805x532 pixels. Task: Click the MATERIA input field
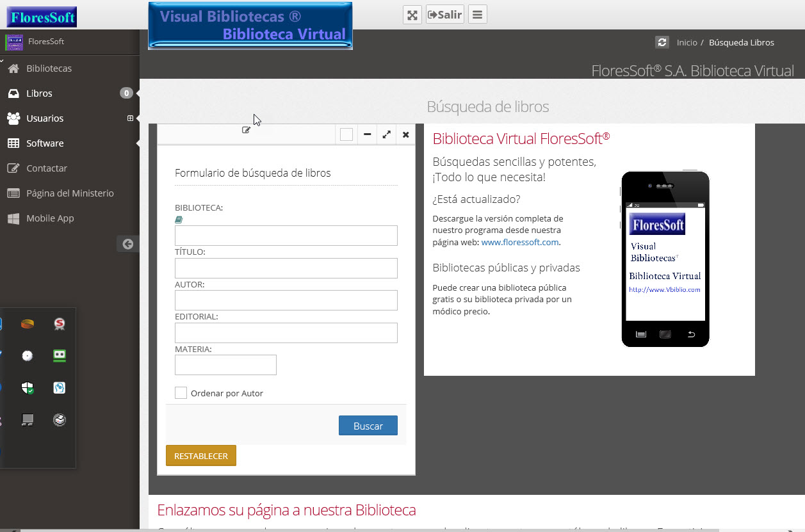click(225, 365)
